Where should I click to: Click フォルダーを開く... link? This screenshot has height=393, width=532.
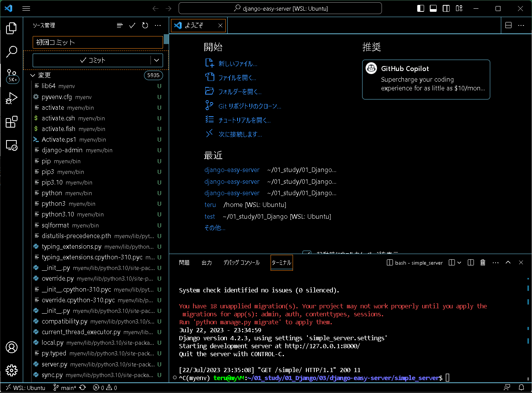coord(240,92)
